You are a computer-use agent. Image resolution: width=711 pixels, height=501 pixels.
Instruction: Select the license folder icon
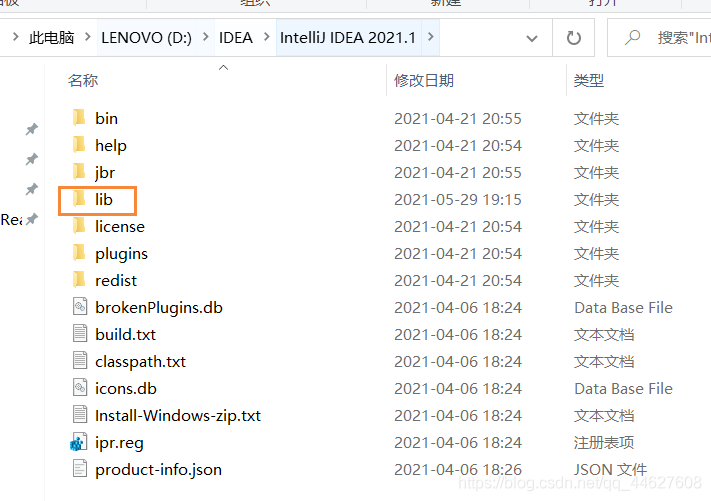tap(79, 225)
